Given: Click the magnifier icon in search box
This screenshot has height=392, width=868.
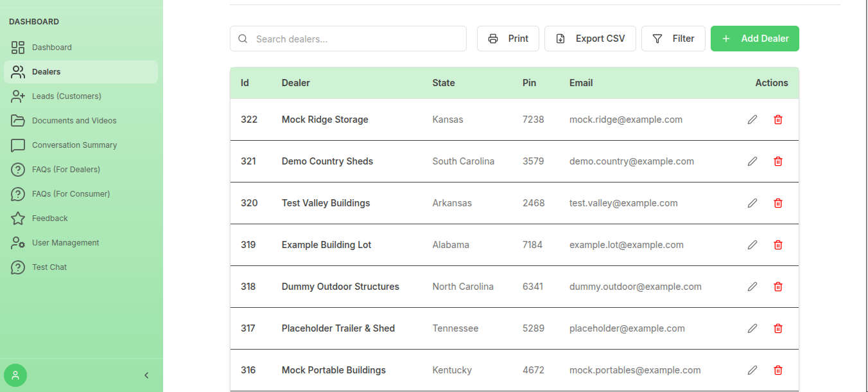Looking at the screenshot, I should [x=243, y=39].
